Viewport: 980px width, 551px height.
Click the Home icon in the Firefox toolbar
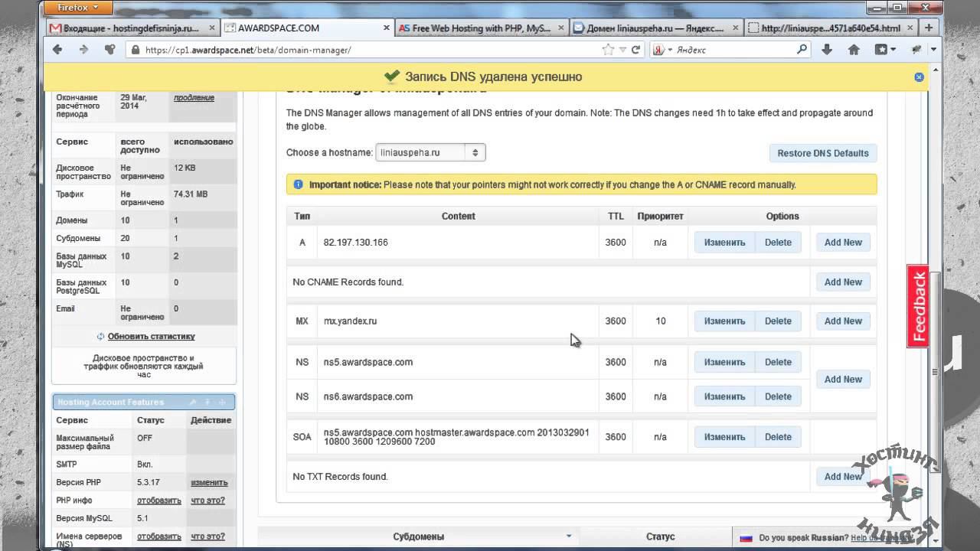coord(854,50)
